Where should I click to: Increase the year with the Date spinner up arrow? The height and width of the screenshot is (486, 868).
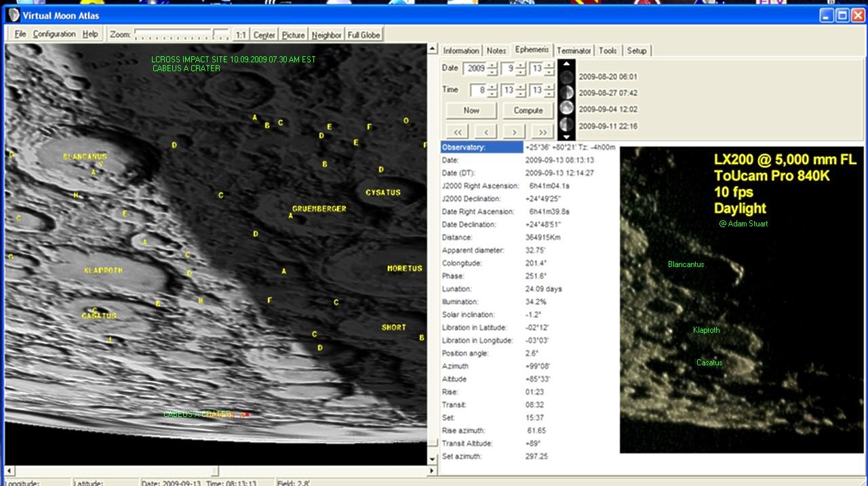[492, 65]
